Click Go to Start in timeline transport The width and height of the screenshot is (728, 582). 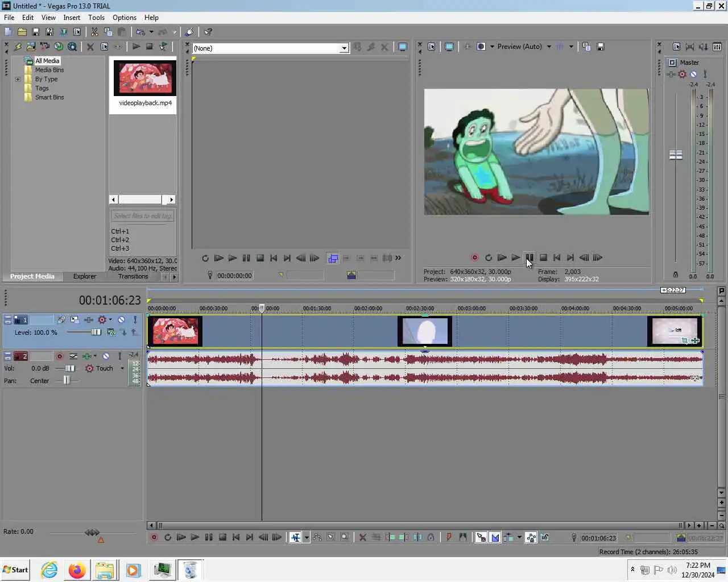point(236,537)
